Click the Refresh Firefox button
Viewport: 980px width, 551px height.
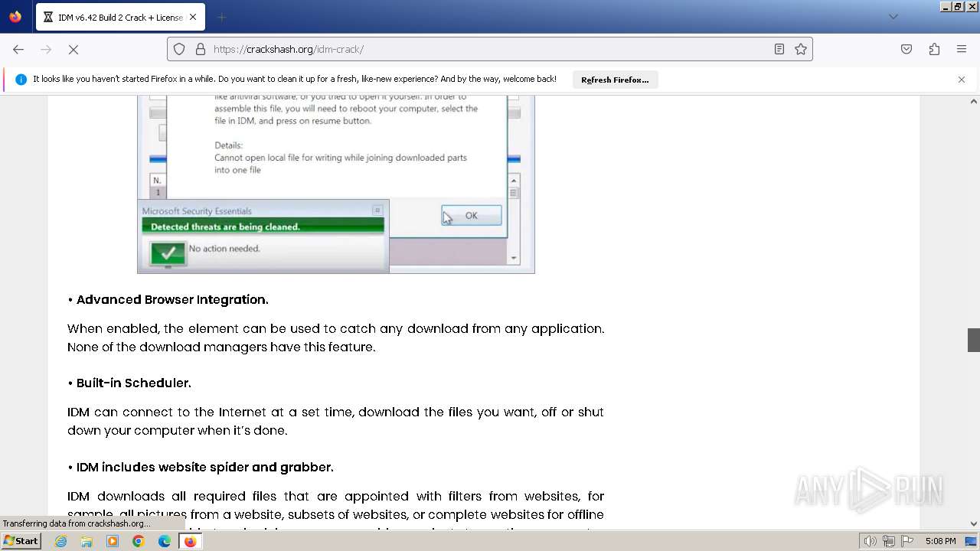click(x=615, y=80)
